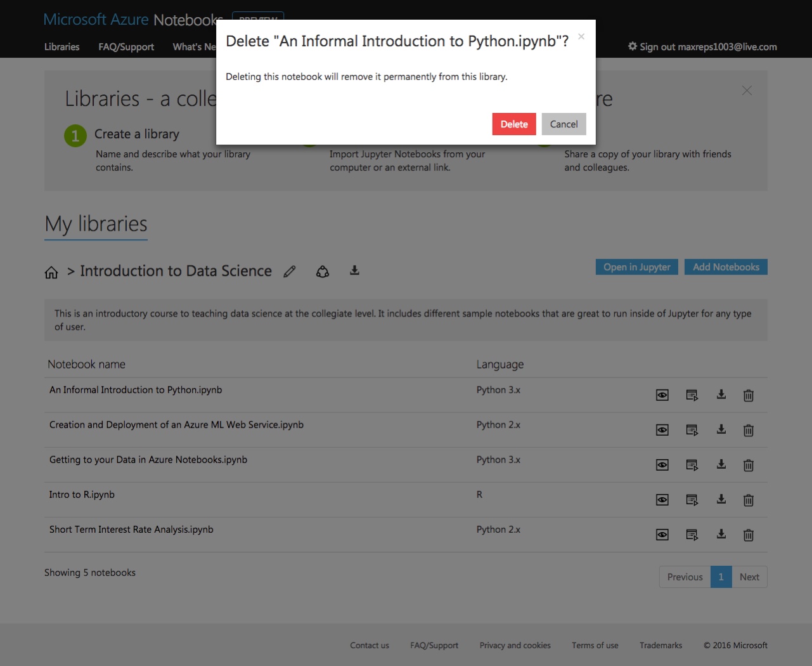This screenshot has width=812, height=666.
Task: Delete the Intro to R notebook
Action: (x=749, y=500)
